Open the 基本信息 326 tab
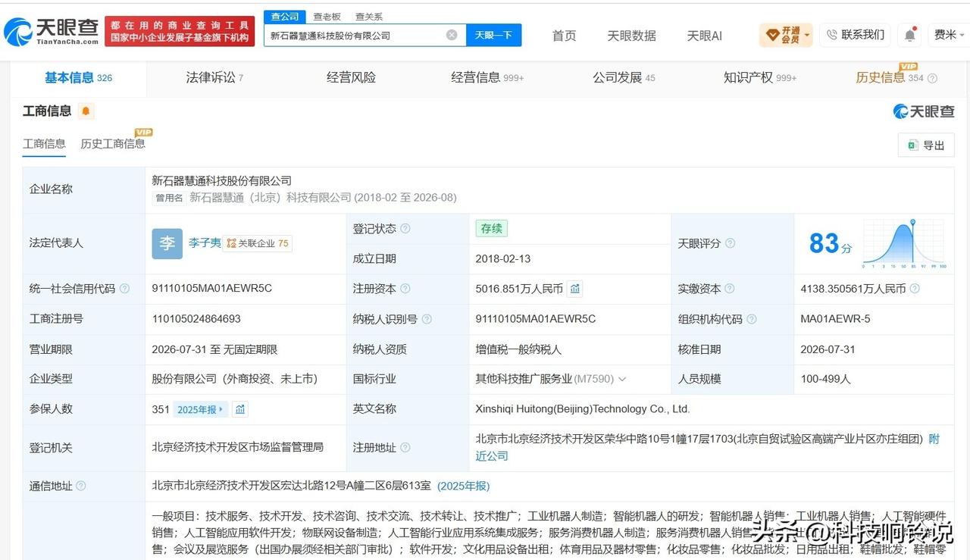Screen dimensions: 970x560 [78, 78]
